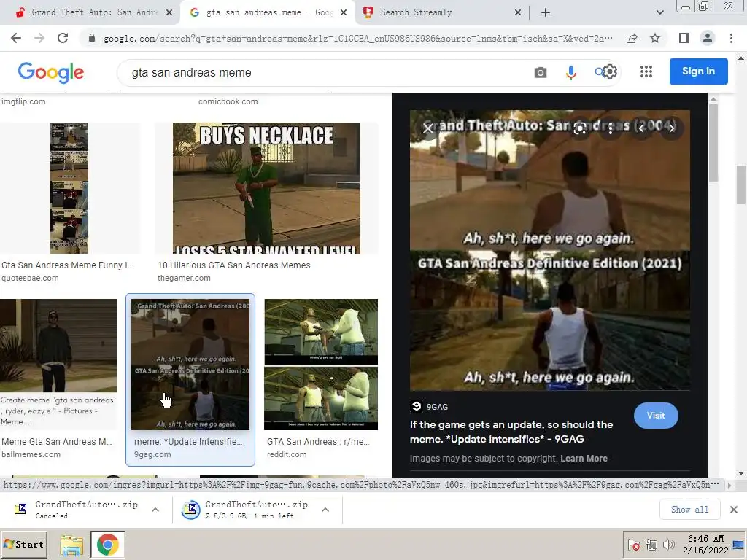Viewport: 747px width, 560px height.
Task: Show the next image in preview
Action: coord(672,128)
